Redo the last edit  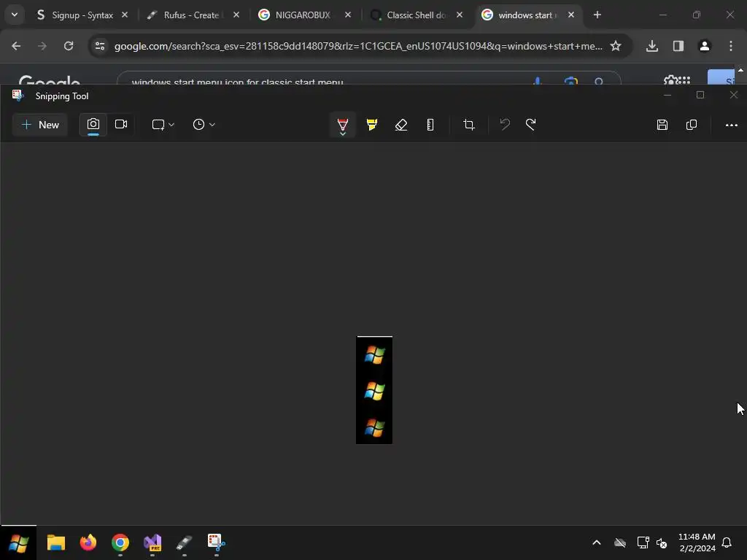pos(531,125)
